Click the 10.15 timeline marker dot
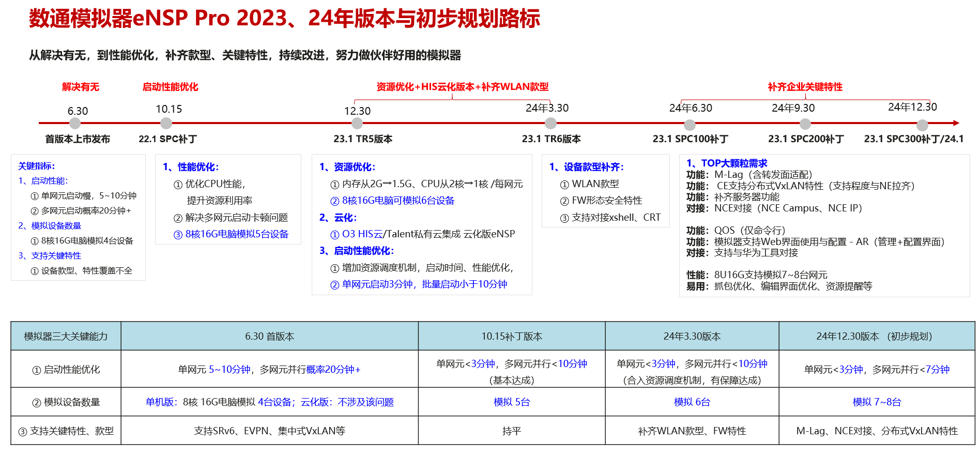Image resolution: width=980 pixels, height=457 pixels. pos(166,123)
